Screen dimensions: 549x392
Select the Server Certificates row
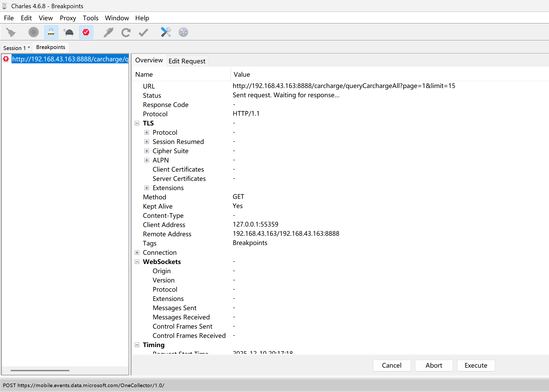click(x=340, y=179)
